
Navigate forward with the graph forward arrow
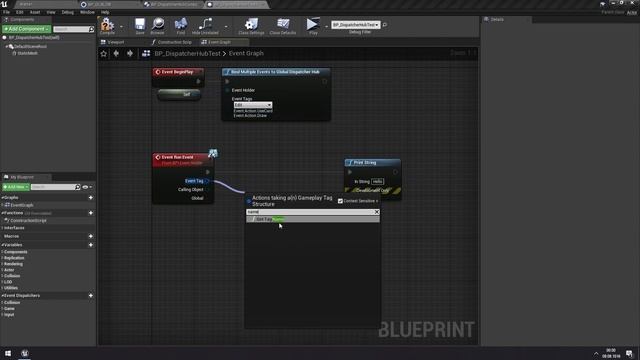point(130,53)
